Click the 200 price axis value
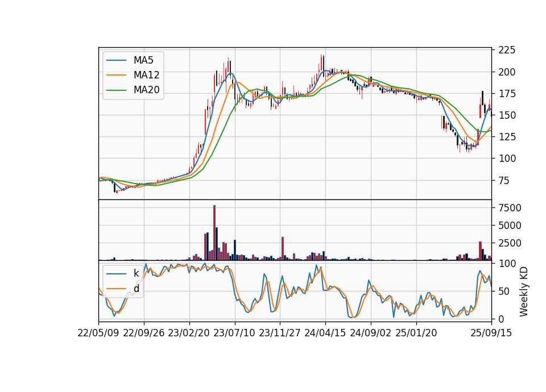Image resolution: width=546 pixels, height=392 pixels. click(x=507, y=72)
